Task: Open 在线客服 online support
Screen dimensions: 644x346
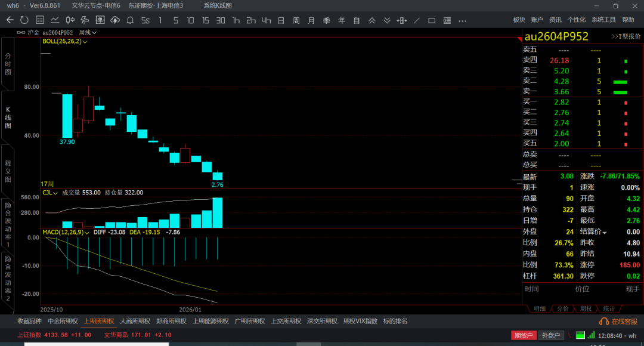Action: tap(620, 321)
